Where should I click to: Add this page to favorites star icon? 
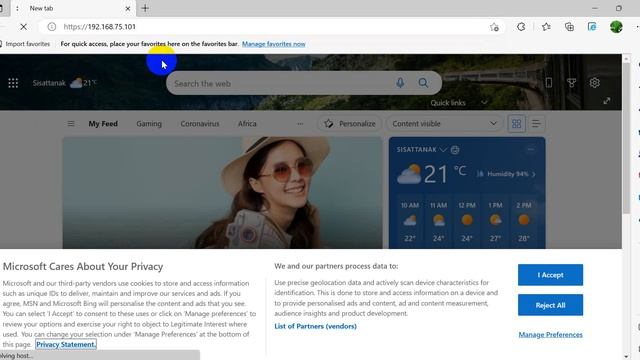pyautogui.click(x=494, y=27)
